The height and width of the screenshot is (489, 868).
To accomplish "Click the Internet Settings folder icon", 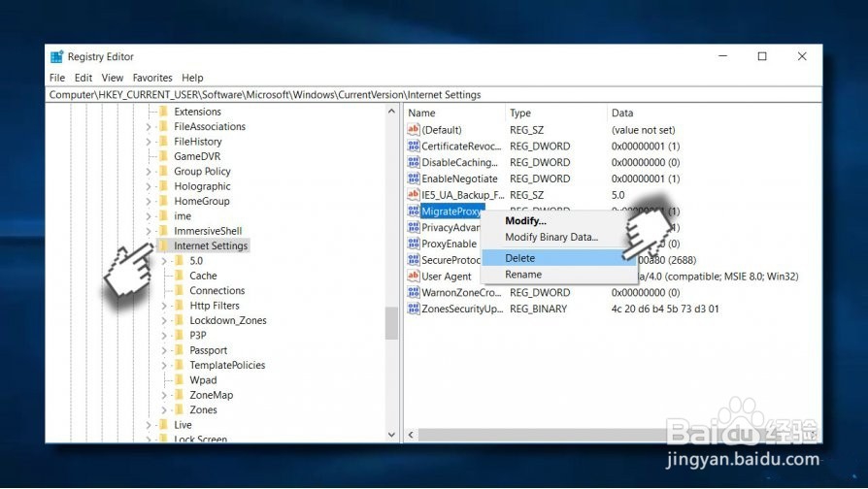I will (163, 245).
